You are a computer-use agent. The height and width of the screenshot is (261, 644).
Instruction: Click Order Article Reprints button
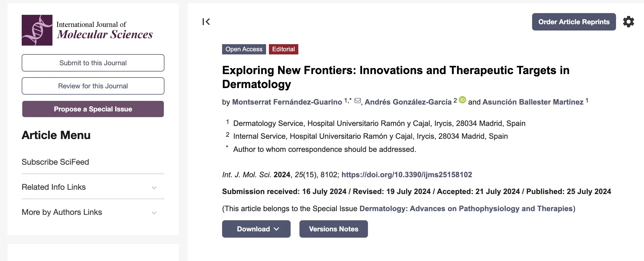[x=574, y=22]
